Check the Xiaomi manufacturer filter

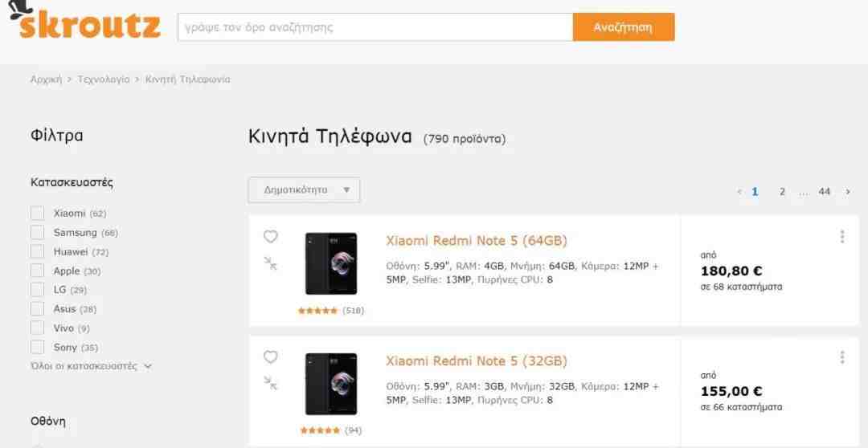click(x=37, y=214)
